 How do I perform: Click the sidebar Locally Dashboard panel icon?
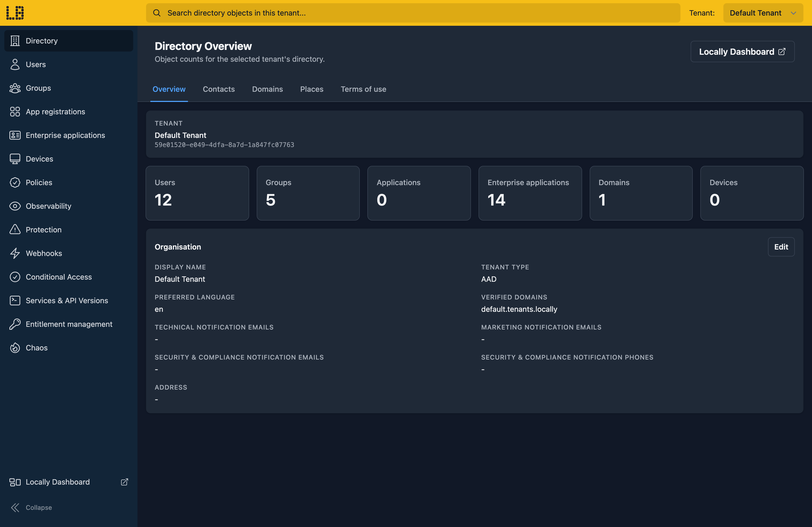coord(15,482)
